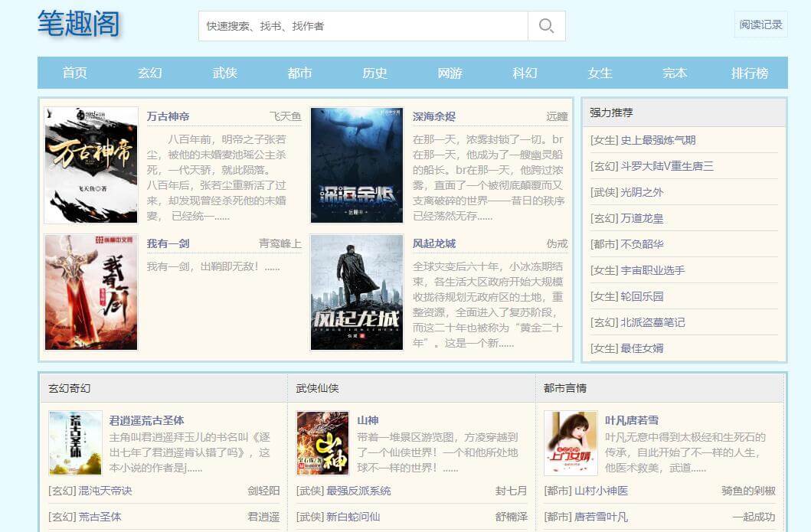811x532 pixels.
Task: Go to the 首页 navigation tab
Action: click(x=75, y=73)
